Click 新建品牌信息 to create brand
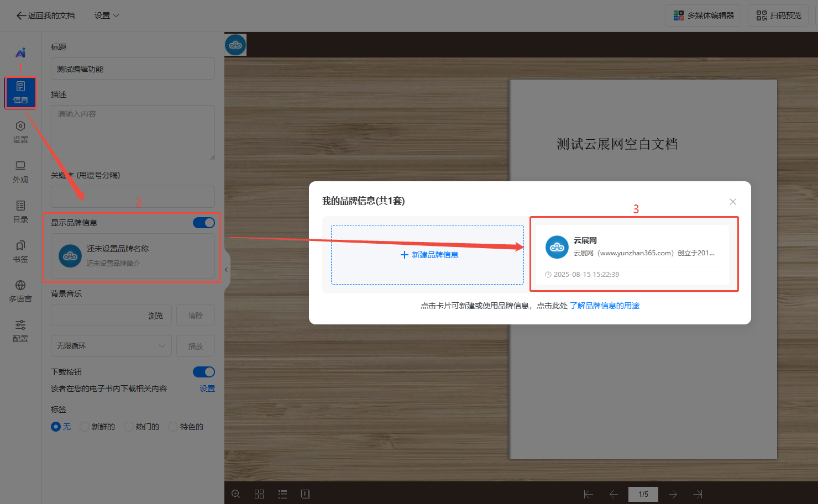 pos(428,255)
